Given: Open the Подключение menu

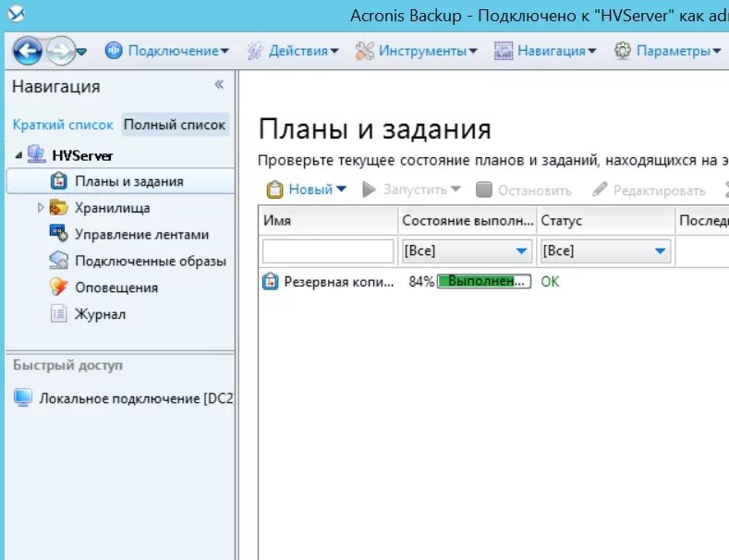Looking at the screenshot, I should tap(178, 50).
